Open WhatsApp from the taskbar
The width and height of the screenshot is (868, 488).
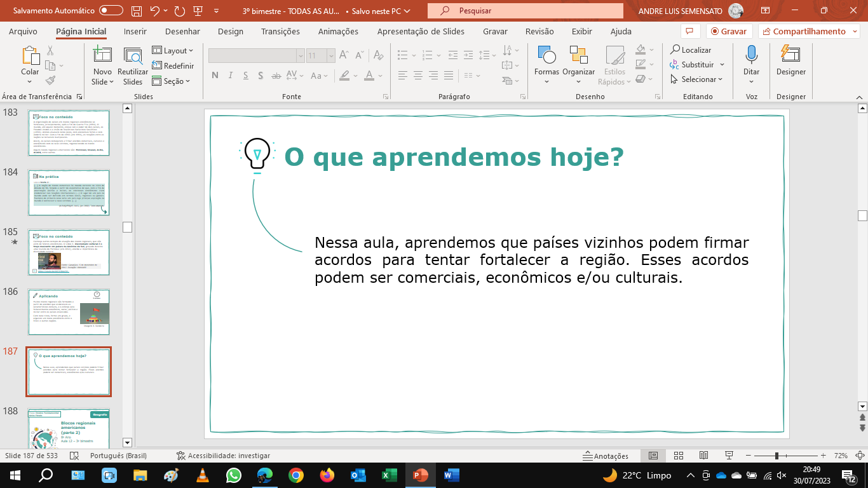[x=234, y=475]
